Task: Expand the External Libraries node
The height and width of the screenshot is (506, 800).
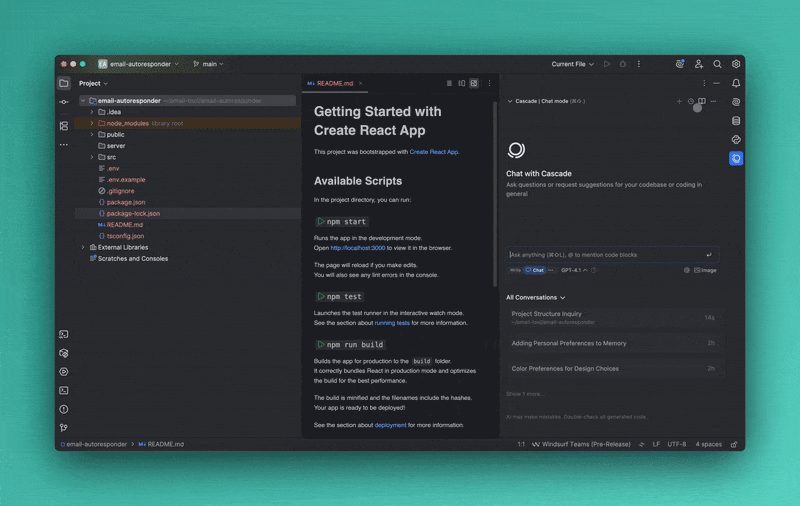Action: click(x=83, y=247)
